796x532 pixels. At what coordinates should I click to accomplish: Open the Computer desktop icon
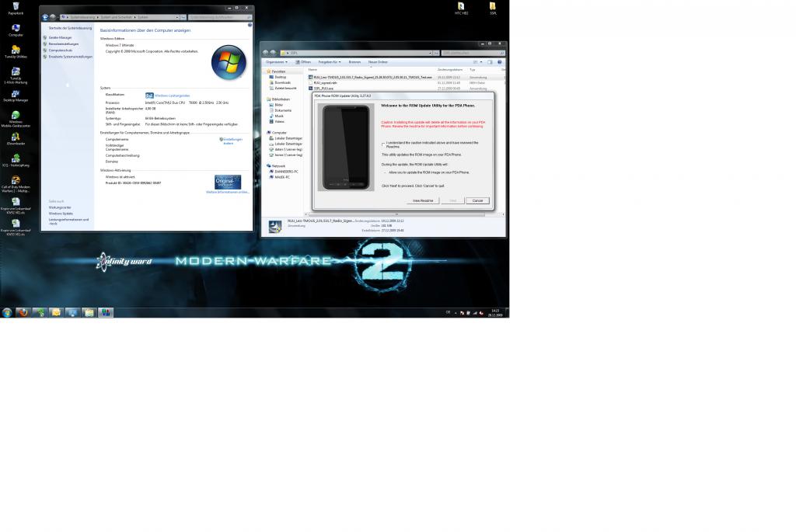(16, 30)
